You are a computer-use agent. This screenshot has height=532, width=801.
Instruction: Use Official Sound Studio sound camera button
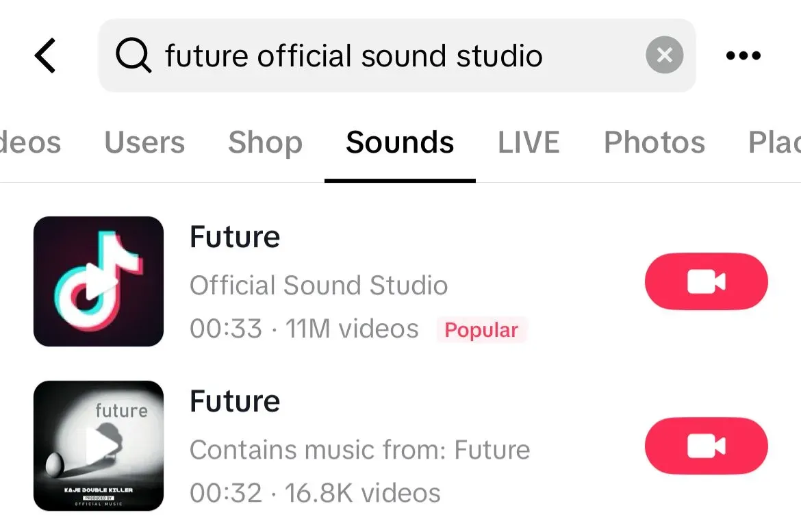coord(706,281)
